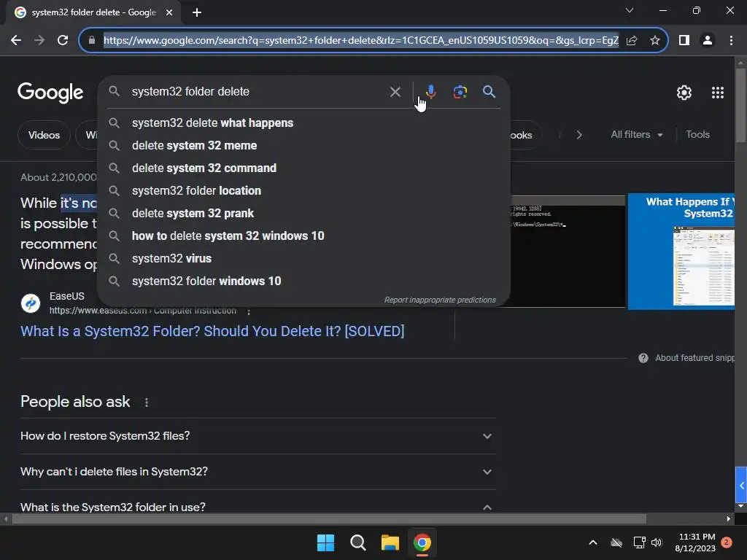Open the taskbar clock and date
The image size is (747, 560).
click(695, 542)
